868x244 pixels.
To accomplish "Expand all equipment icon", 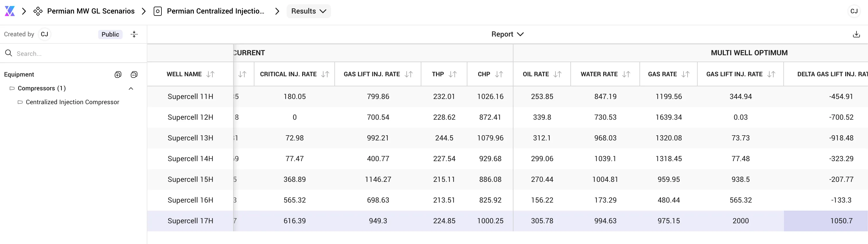I will pyautogui.click(x=118, y=75).
